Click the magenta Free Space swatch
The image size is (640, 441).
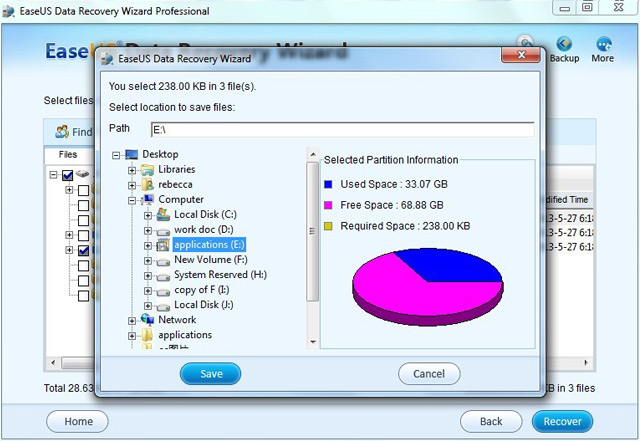328,205
